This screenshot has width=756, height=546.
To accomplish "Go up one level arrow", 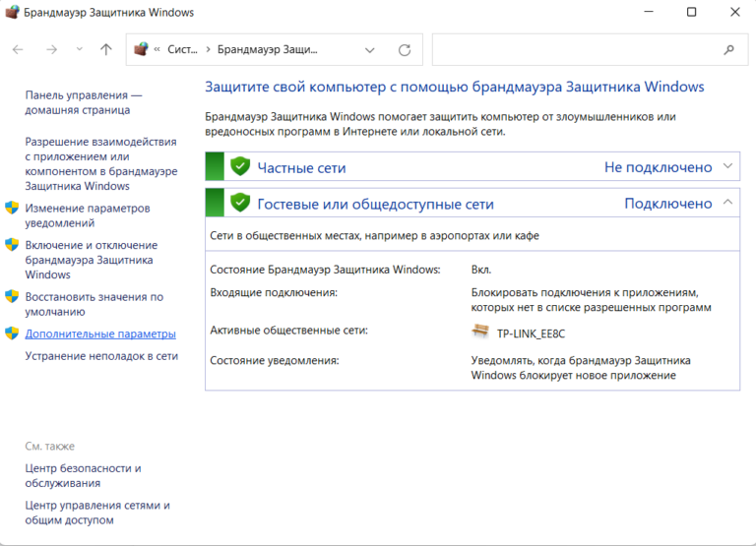I will point(106,49).
